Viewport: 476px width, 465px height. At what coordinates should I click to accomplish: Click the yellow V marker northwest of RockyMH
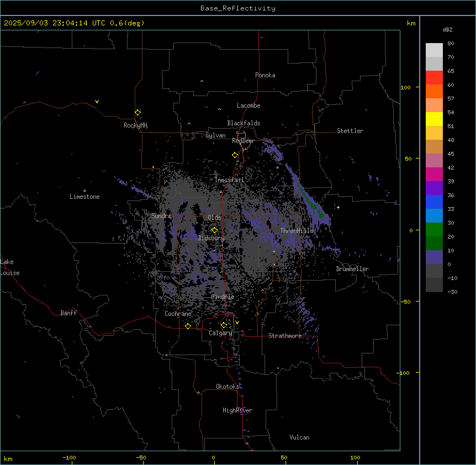[x=97, y=102]
